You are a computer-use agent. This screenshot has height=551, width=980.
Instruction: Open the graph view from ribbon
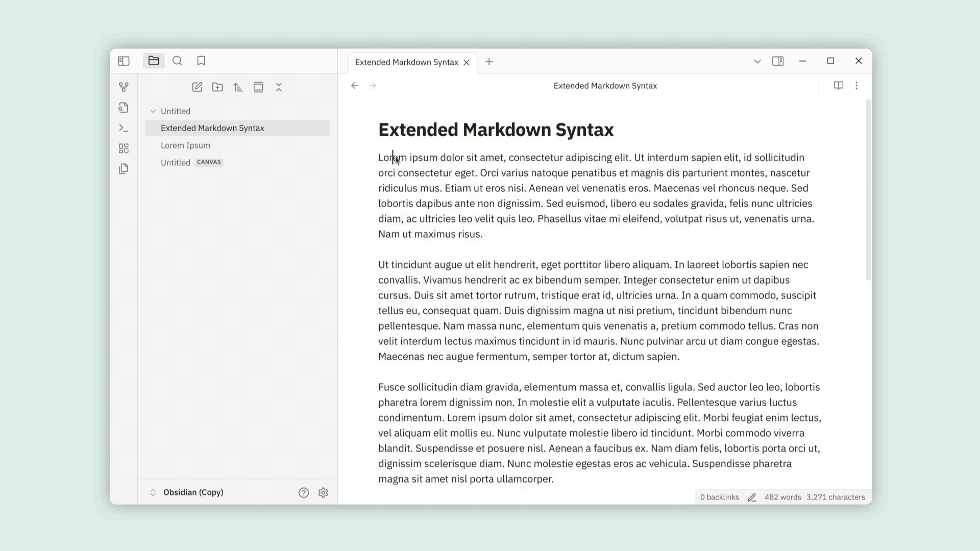124,87
